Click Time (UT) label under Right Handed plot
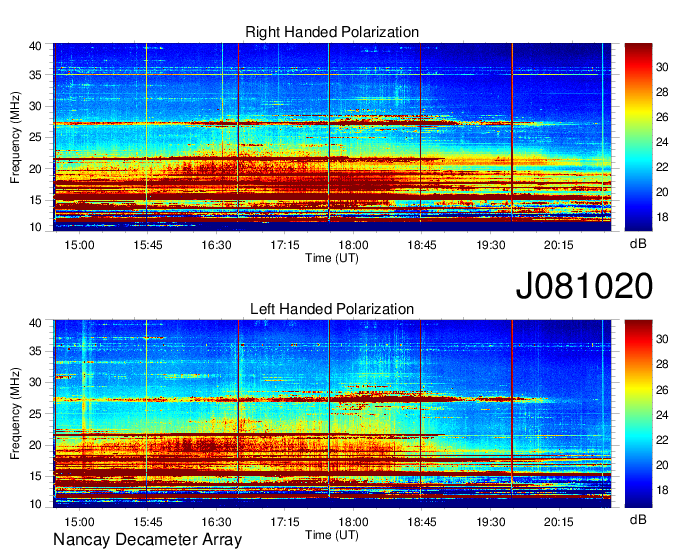The width and height of the screenshot is (680, 552). (x=332, y=258)
